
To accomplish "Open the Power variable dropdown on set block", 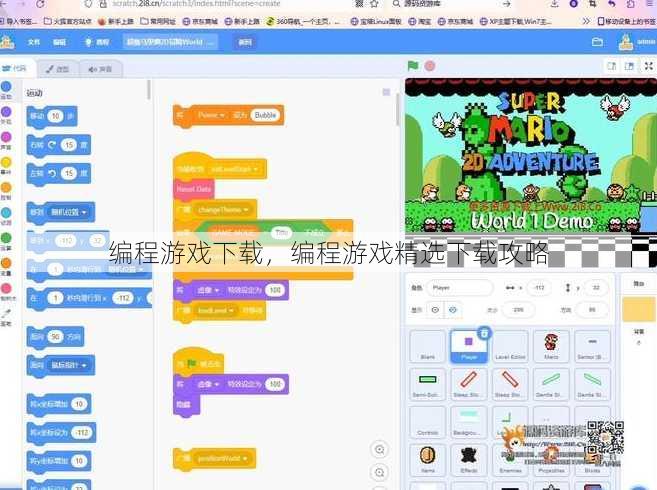I will coord(211,115).
